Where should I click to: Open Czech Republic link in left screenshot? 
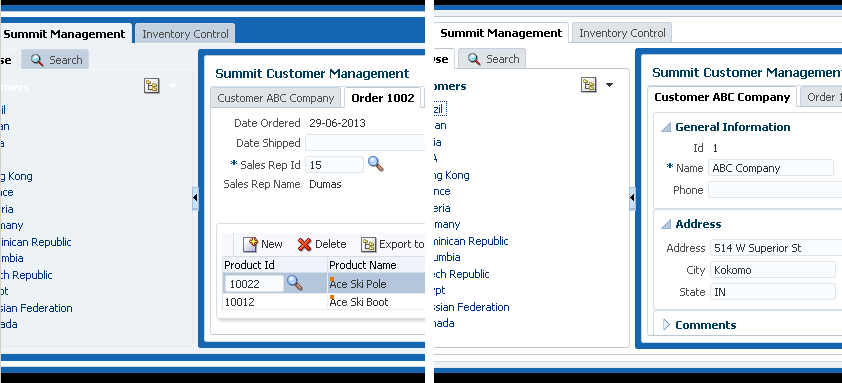click(26, 274)
